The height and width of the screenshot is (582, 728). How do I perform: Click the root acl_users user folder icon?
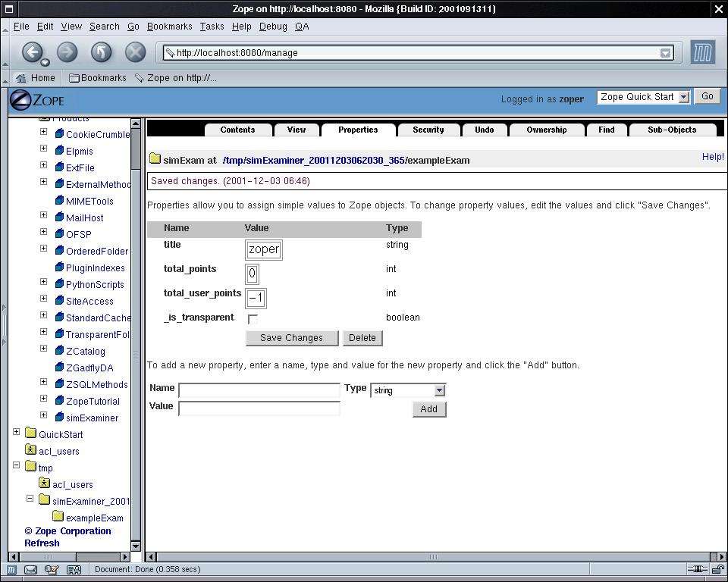[30, 449]
